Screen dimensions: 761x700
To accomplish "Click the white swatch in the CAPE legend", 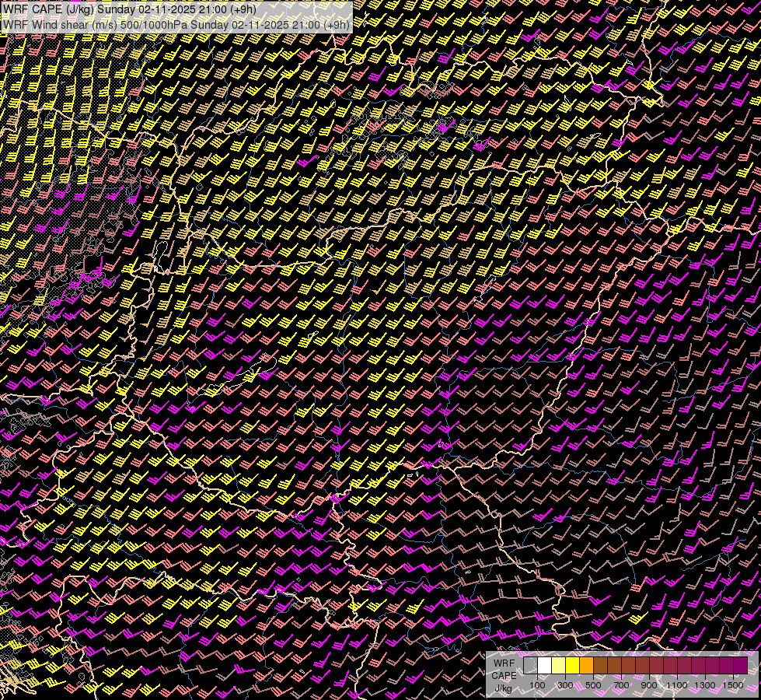I will 545,666.
